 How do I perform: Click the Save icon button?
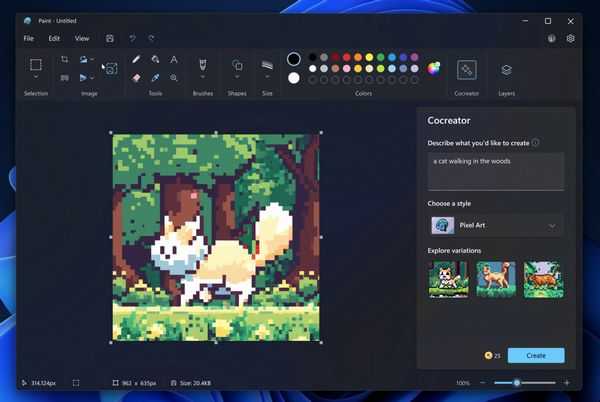pyautogui.click(x=109, y=38)
